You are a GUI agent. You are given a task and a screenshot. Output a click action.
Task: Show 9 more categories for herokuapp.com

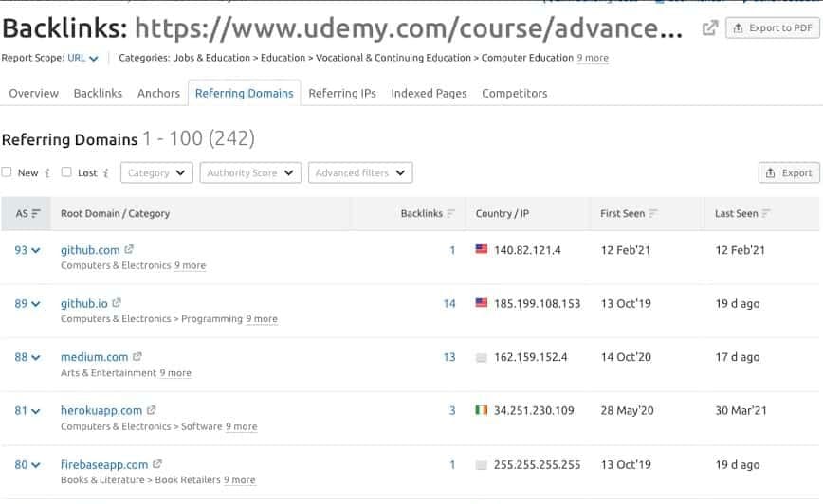242,427
